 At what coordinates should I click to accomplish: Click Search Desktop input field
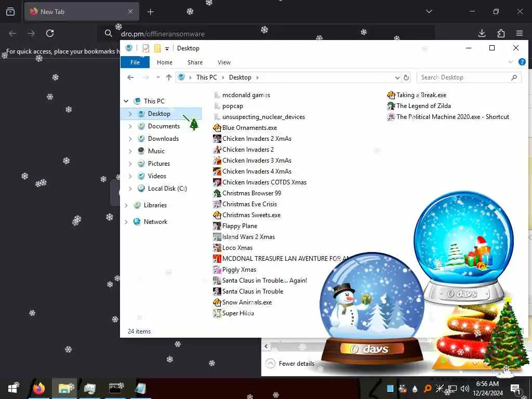click(469, 77)
